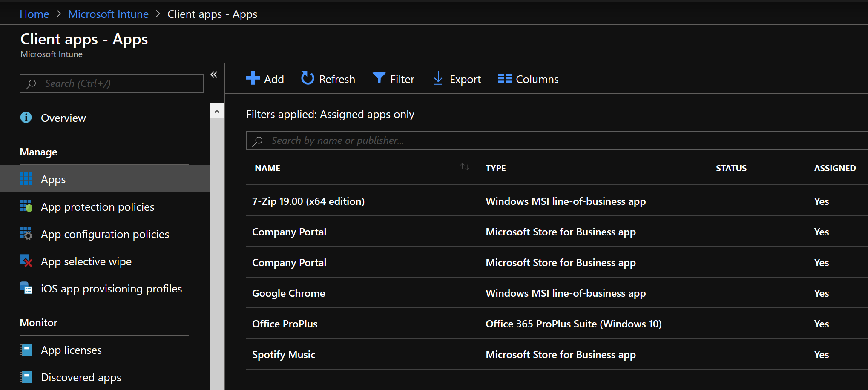Viewport: 868px width, 390px height.
Task: Click the NAME column header
Action: click(x=267, y=168)
